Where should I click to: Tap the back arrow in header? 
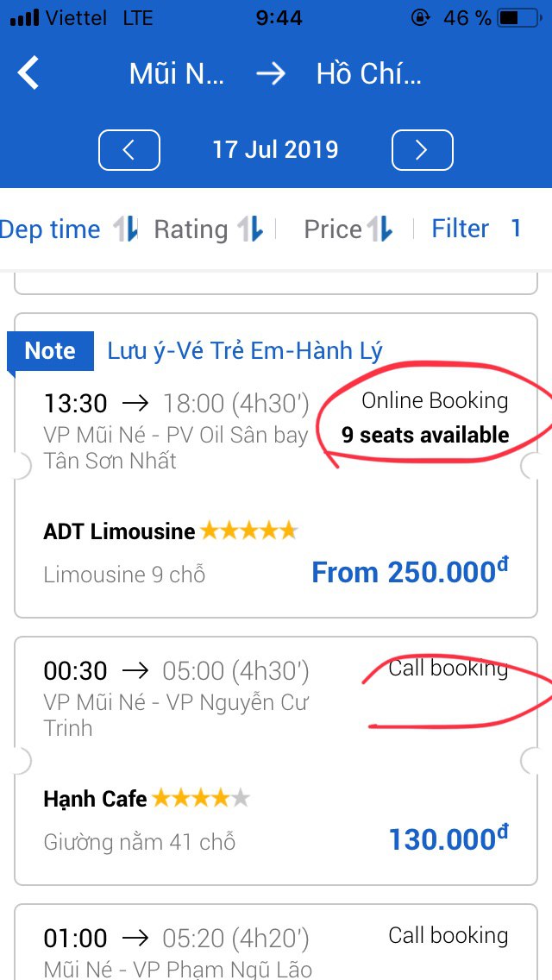[x=29, y=73]
